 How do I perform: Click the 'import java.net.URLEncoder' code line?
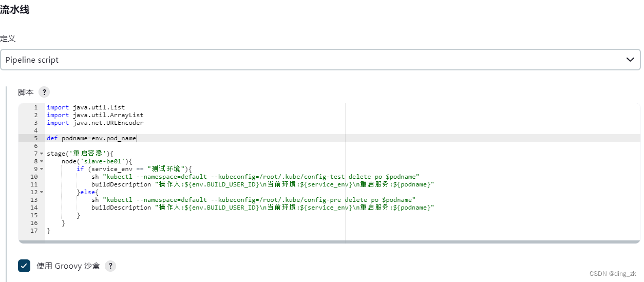click(x=95, y=123)
